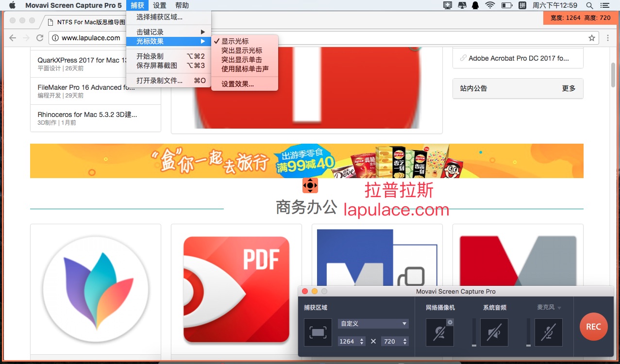Uncheck 显示光标 in cursor effects submenu
Screen dimensions: 620x364
point(235,41)
